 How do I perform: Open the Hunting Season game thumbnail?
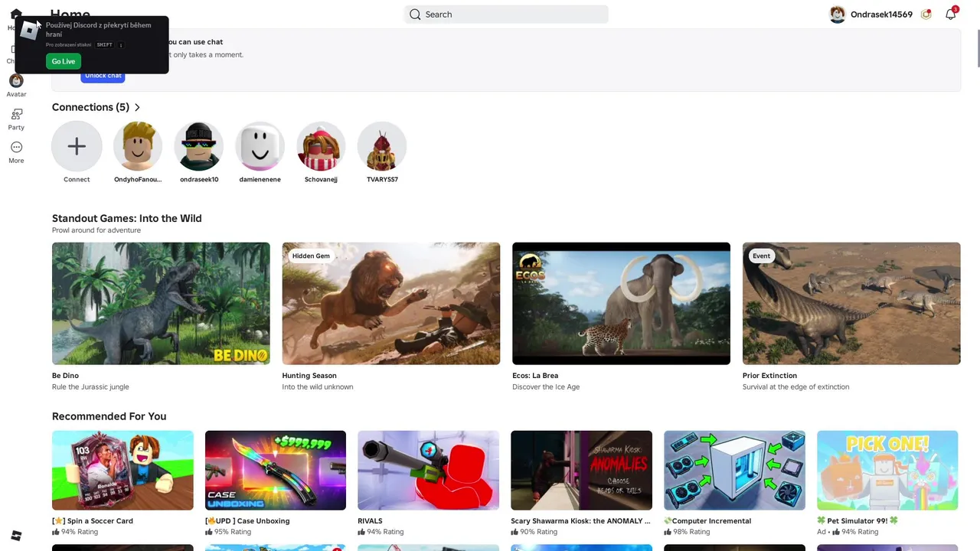(391, 304)
